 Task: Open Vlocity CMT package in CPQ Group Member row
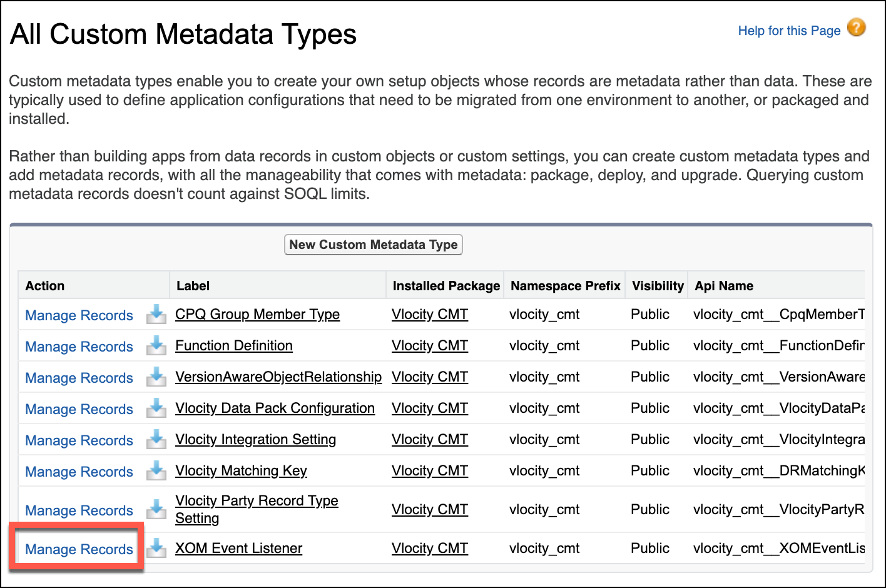tap(430, 314)
